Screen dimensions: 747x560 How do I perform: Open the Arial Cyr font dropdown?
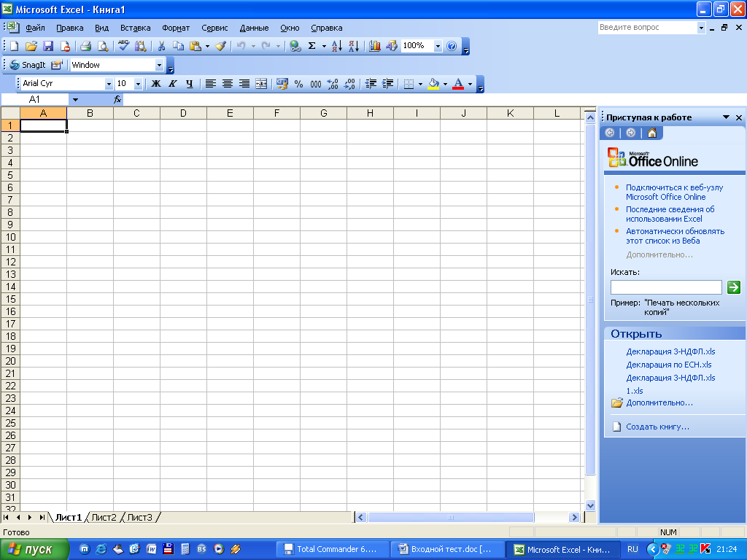tap(109, 84)
